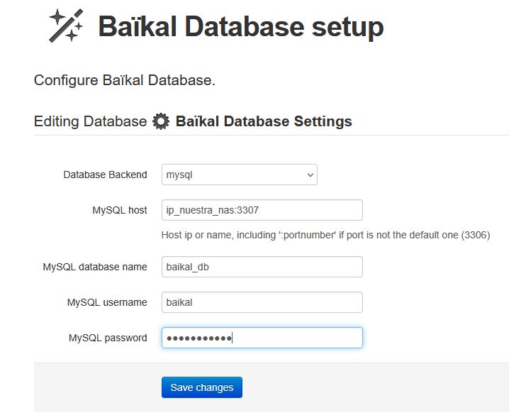Click the 'Editing Database' legend text
The height and width of the screenshot is (420, 509).
tap(90, 121)
